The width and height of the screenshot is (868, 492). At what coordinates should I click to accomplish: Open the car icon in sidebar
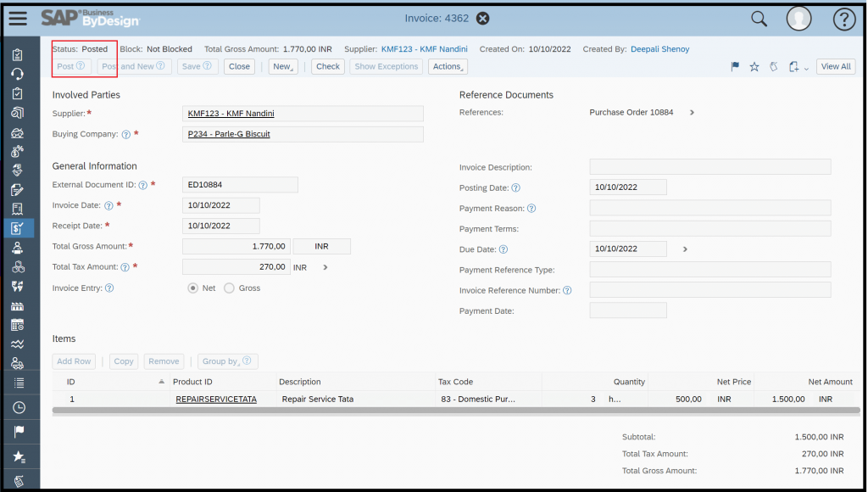click(18, 133)
